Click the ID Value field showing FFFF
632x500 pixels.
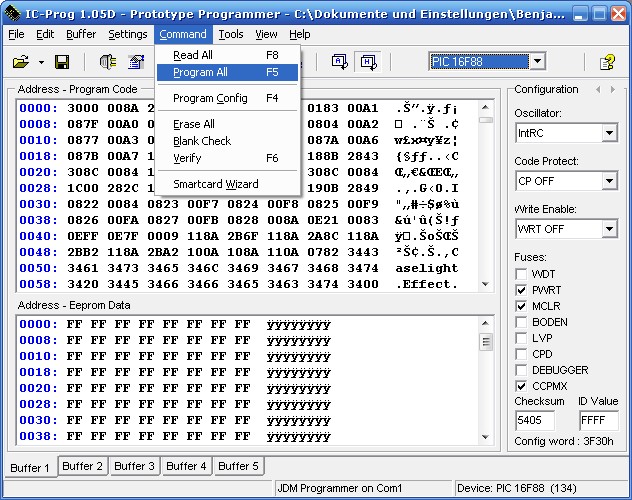[598, 420]
